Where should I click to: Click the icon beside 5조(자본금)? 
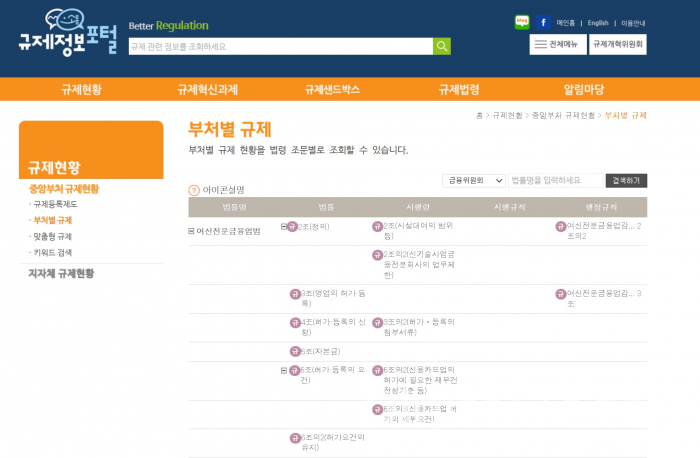tap(295, 352)
